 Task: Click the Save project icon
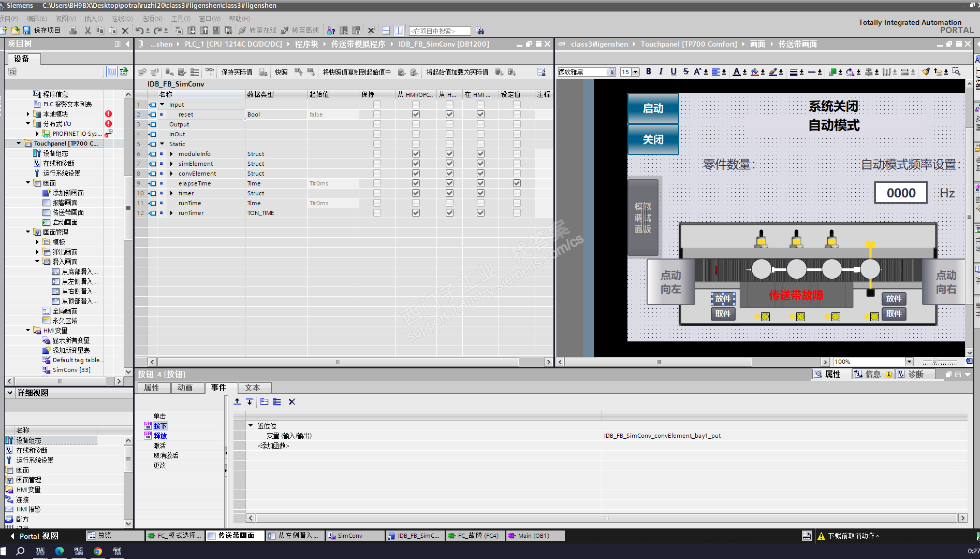26,31
